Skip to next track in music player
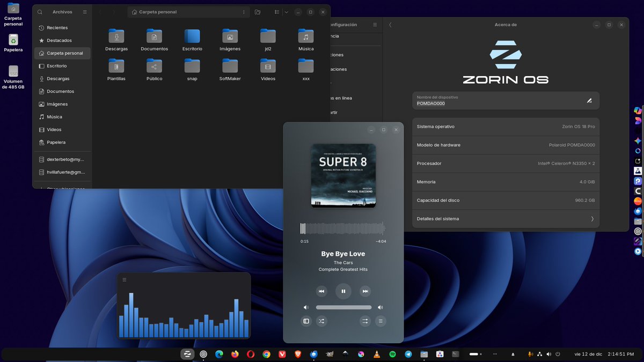This screenshot has width=644, height=362. [x=365, y=291]
